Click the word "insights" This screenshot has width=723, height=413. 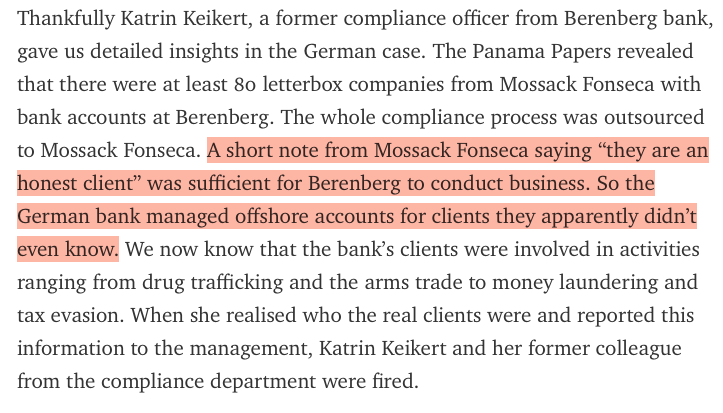pos(203,52)
